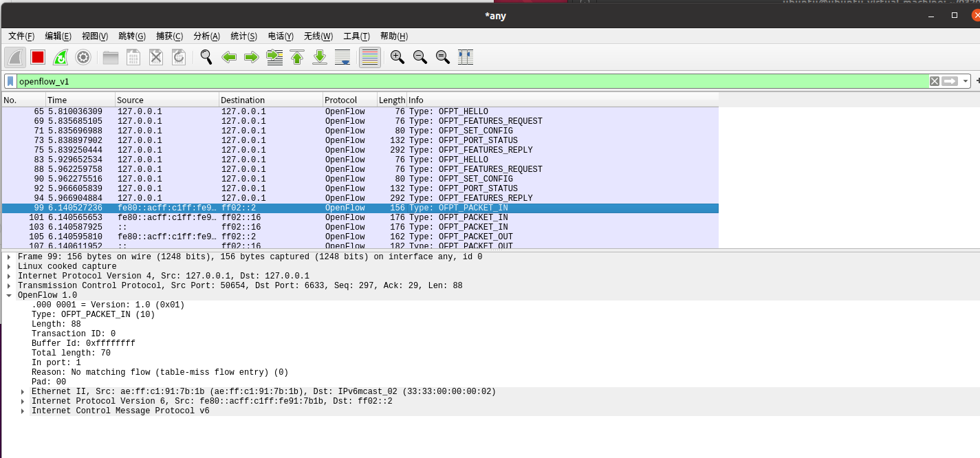
Task: Open the 帮助(H) menu
Action: (x=393, y=36)
